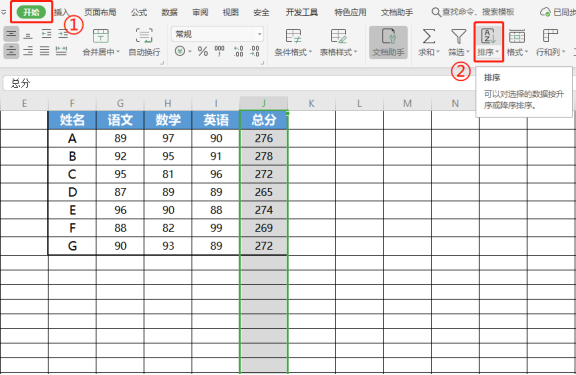The image size is (576, 375).
Task: Expand the currency format dropdown arrow
Action: tap(190, 51)
